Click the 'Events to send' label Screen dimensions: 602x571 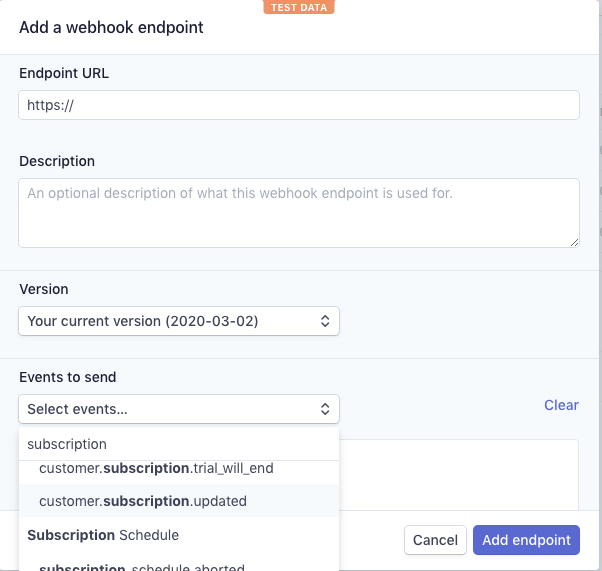pyautogui.click(x=68, y=377)
